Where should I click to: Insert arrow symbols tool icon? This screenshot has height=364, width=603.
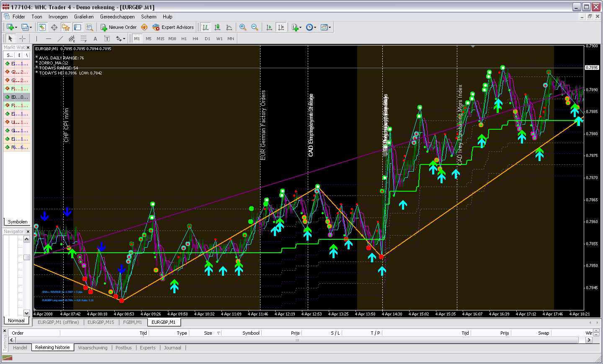[119, 38]
